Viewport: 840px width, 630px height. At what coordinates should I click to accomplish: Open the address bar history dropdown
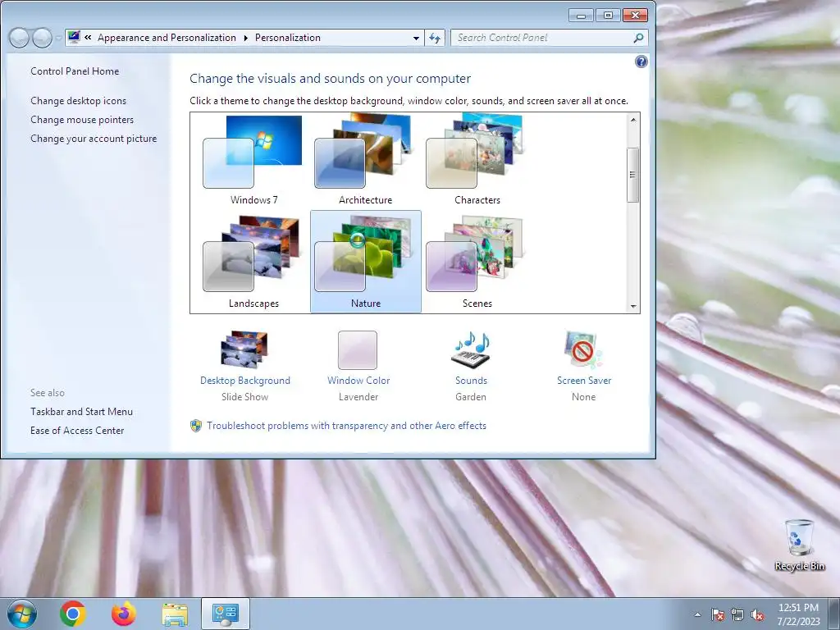[416, 38]
